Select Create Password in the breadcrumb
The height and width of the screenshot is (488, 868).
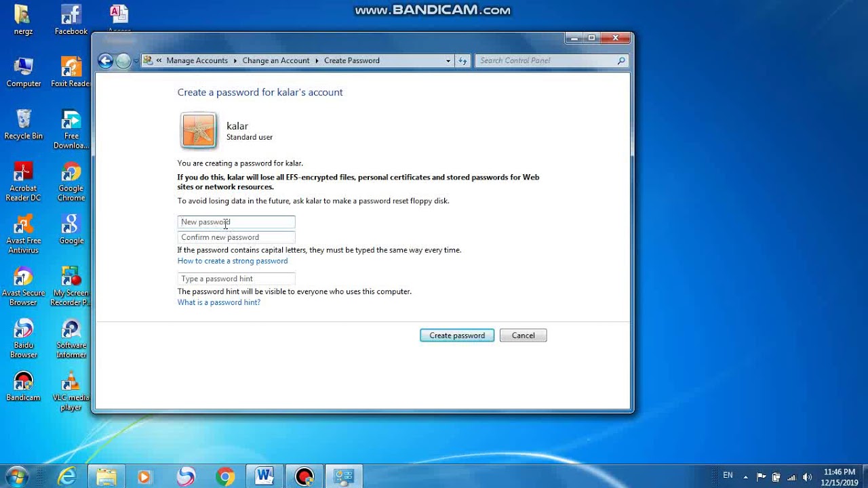click(x=351, y=60)
